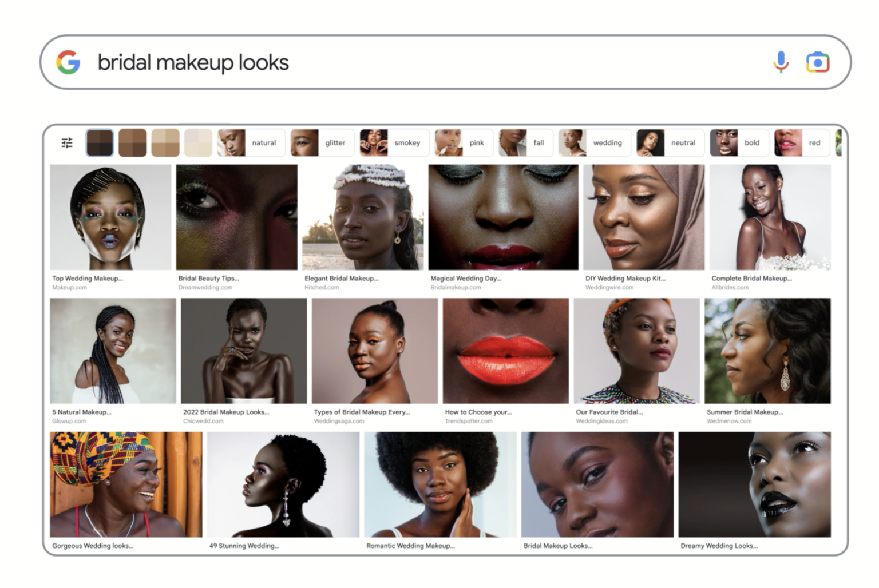
Task: Pick the light tan skin tone swatch
Action: (165, 143)
